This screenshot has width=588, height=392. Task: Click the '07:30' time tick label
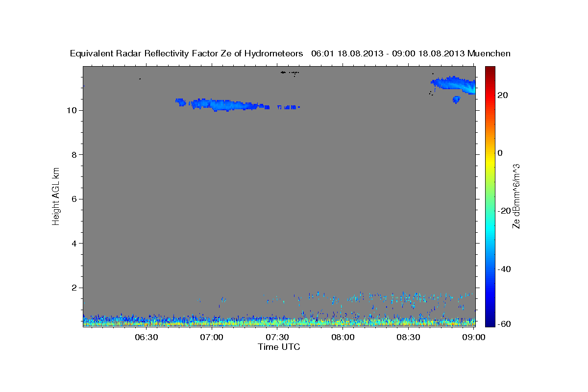[277, 337]
